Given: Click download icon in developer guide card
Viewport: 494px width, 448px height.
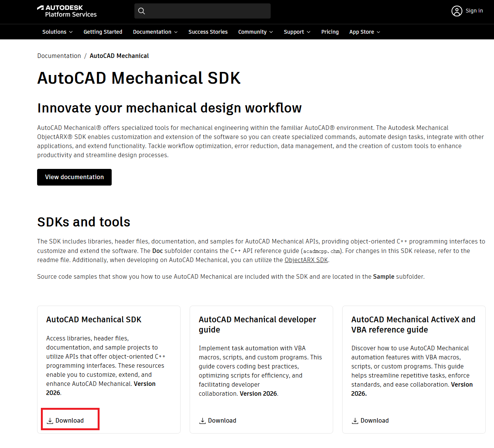Looking at the screenshot, I should (203, 421).
